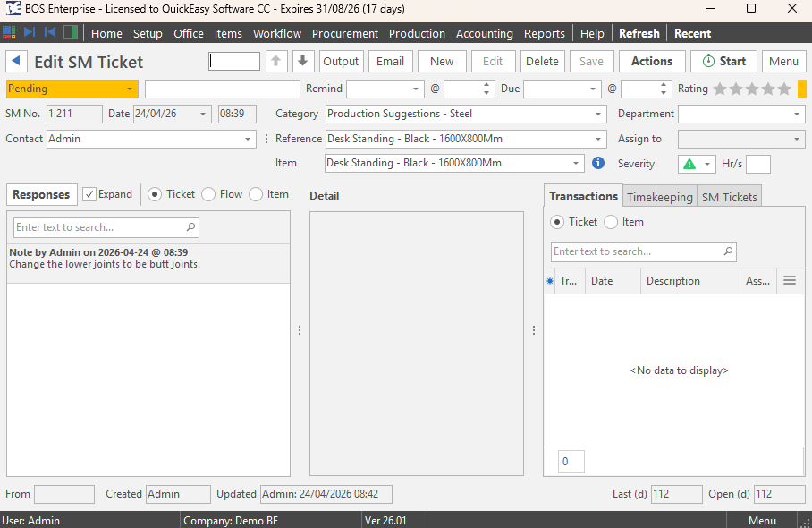Set rating to three stars
This screenshot has height=528, width=812.
coord(752,89)
